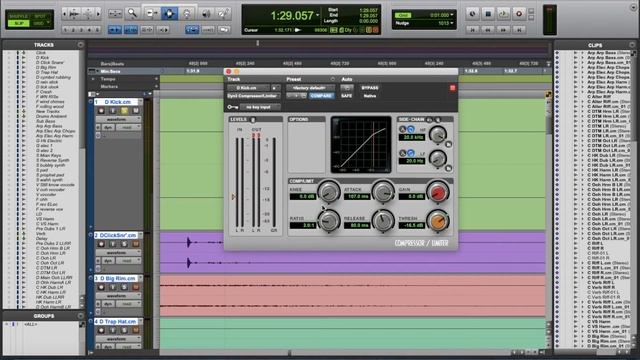Screen dimensions: 640x360
Task: Open the Tracks list options menu
Action: (x=80, y=45)
